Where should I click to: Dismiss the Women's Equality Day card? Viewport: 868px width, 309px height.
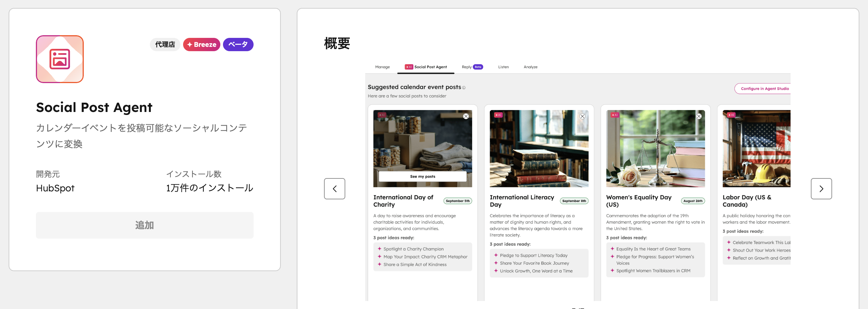(x=699, y=116)
